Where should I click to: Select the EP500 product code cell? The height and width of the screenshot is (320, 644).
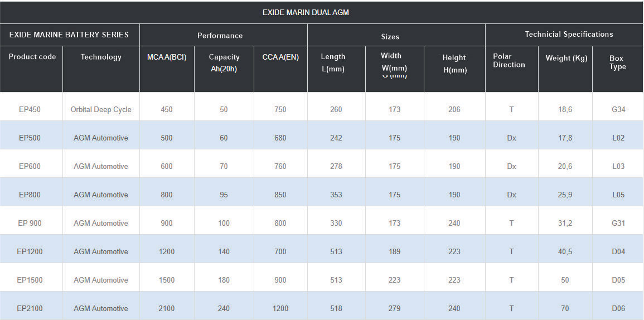pyautogui.click(x=30, y=138)
